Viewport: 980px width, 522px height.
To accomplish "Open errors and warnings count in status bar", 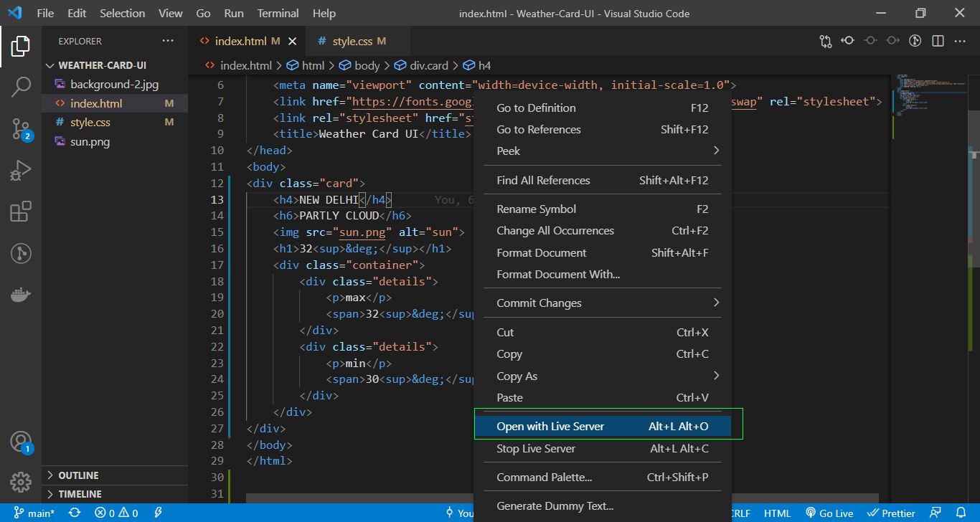I will pos(116,513).
